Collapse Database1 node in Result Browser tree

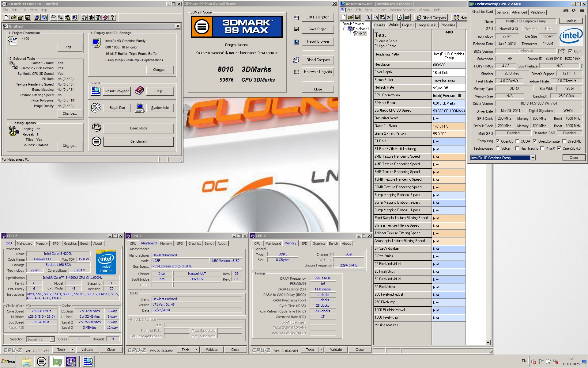(345, 29)
